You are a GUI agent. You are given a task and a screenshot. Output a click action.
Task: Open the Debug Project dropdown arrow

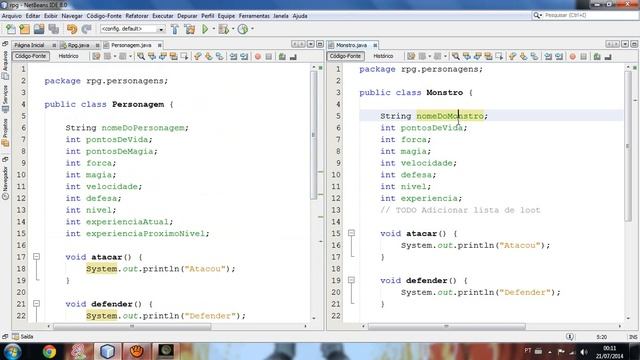pyautogui.click(x=233, y=29)
